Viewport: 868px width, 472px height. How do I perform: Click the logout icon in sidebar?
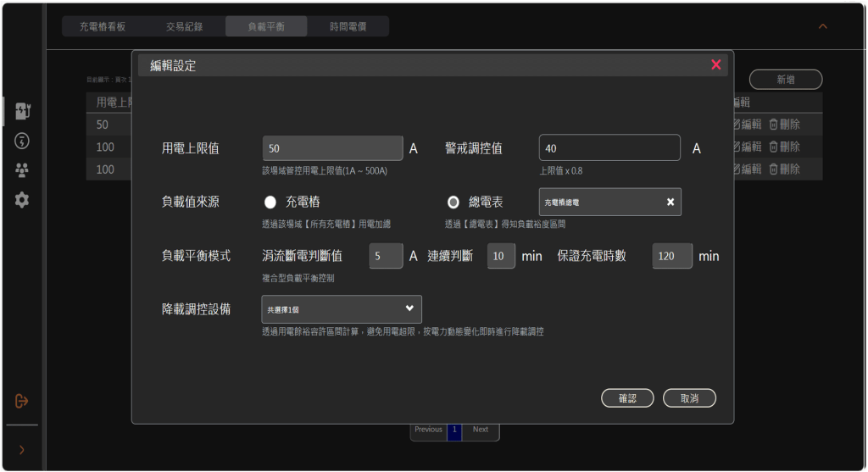pos(21,401)
